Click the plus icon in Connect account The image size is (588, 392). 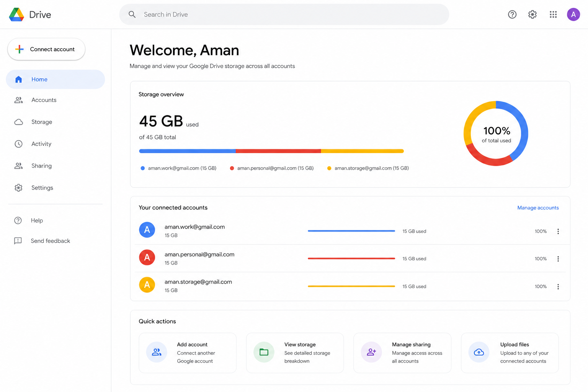pyautogui.click(x=20, y=49)
